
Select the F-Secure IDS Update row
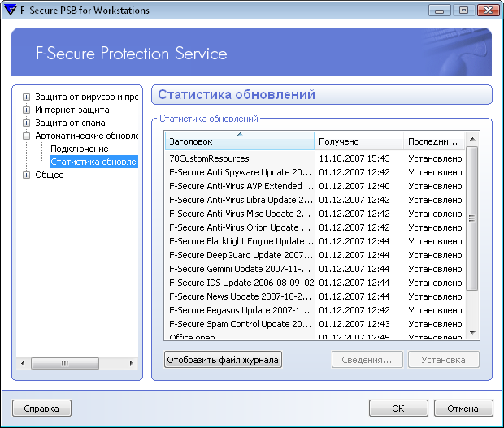click(x=315, y=283)
